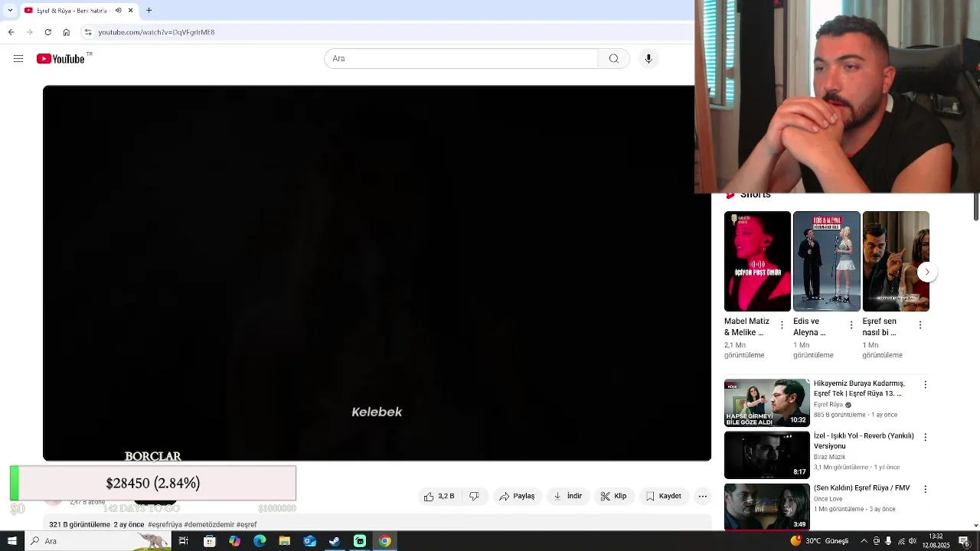980x551 pixels.
Task: Launch Microsoft Store from the taskbar
Action: 209,541
